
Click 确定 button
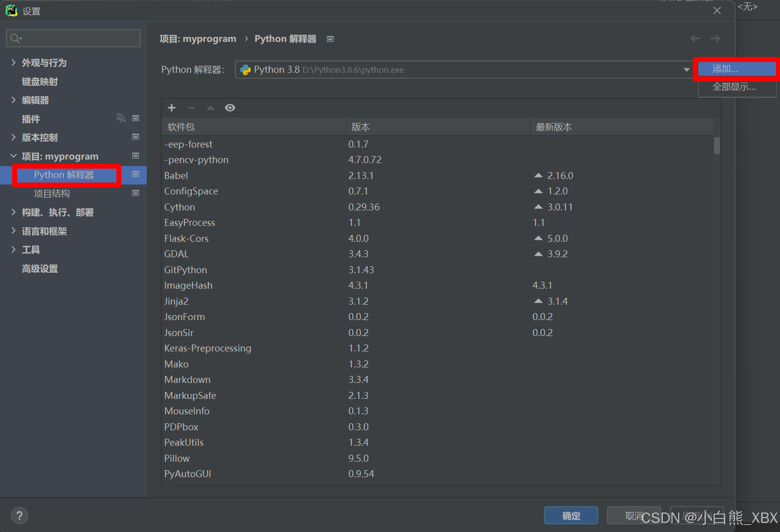click(571, 516)
